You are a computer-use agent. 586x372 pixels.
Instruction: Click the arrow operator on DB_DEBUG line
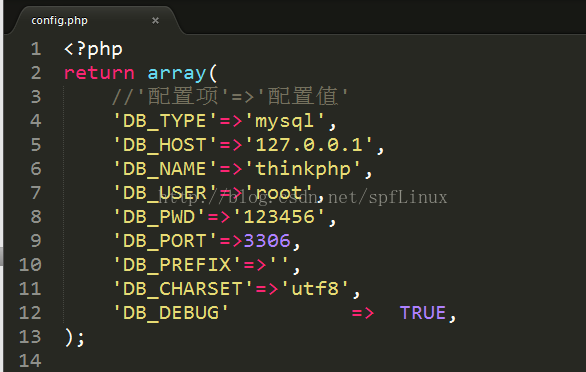363,313
